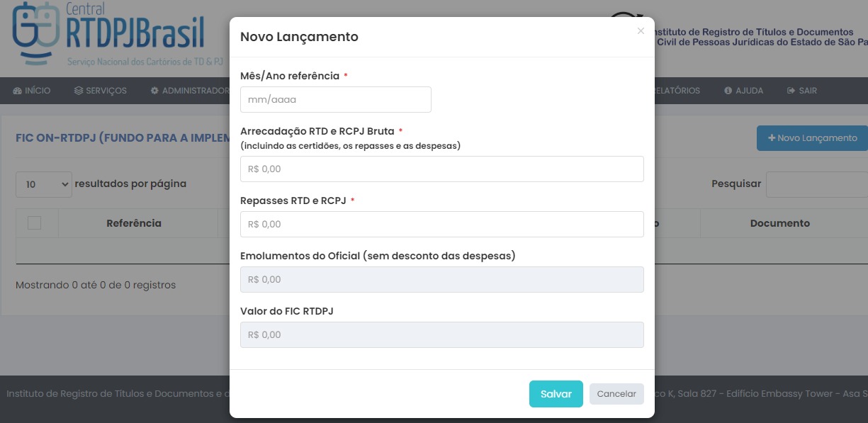This screenshot has width=868, height=423.
Task: Save the entry with Salvar button
Action: pos(556,394)
